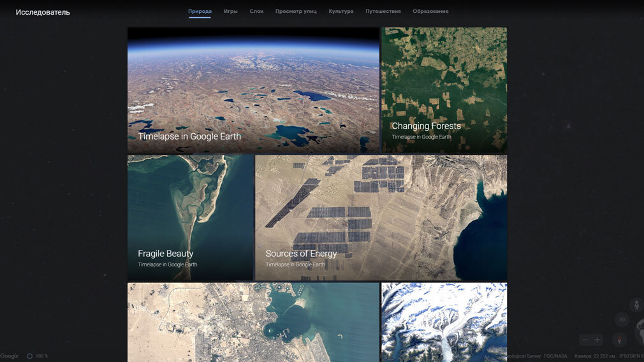Go to the Просмотр улиц tab
The width and height of the screenshot is (644, 362).
pos(296,11)
